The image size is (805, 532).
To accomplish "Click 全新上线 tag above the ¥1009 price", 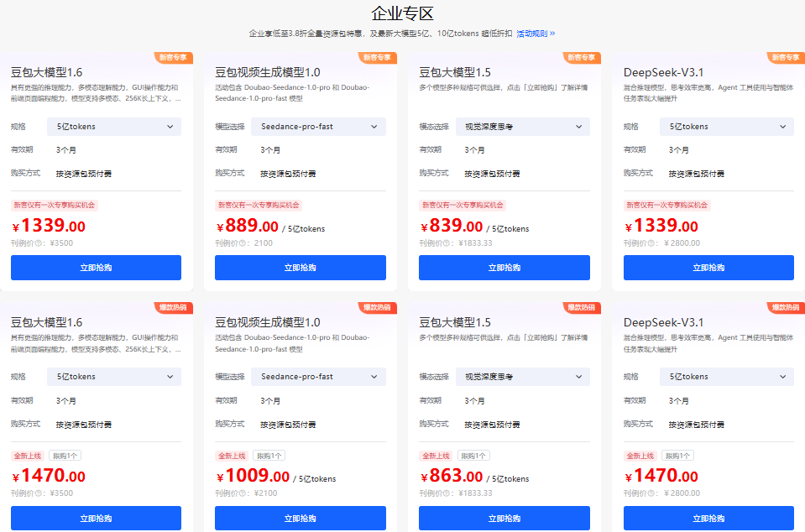I will point(232,456).
